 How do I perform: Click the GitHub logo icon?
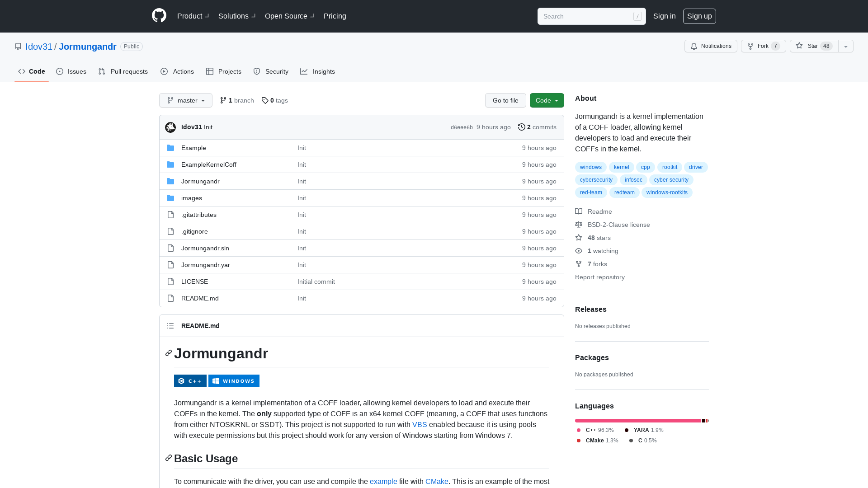159,16
